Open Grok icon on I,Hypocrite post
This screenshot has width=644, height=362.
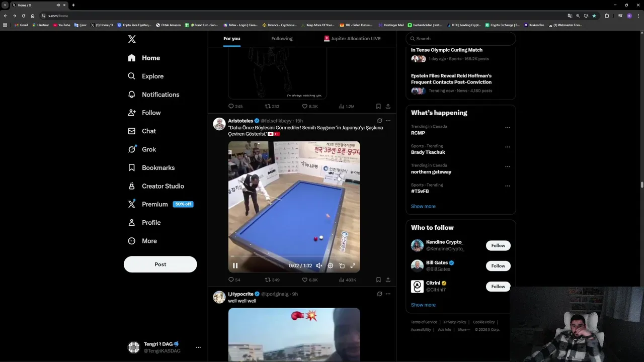[379, 294]
